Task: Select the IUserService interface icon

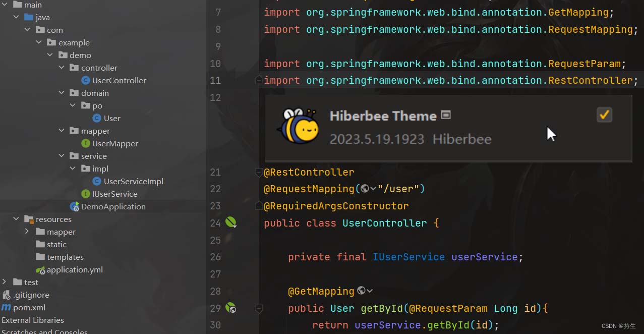Action: (x=86, y=194)
